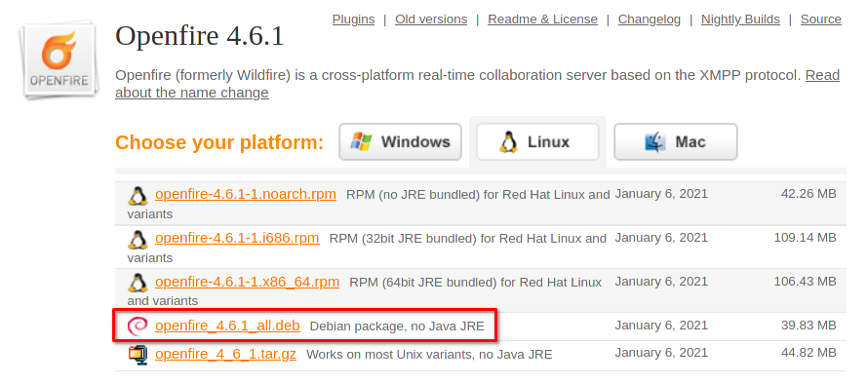Select the Windows platform tab
Image resolution: width=868 pixels, height=384 pixels.
[x=400, y=141]
